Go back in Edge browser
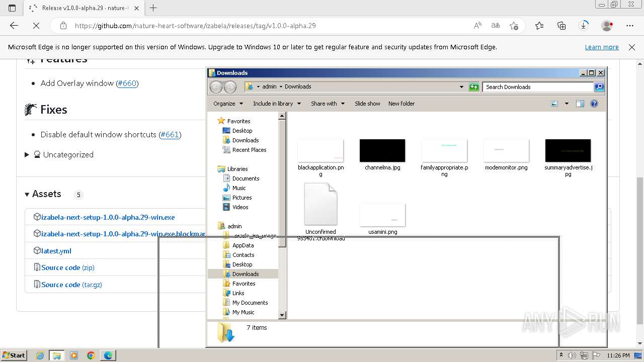 (x=14, y=26)
